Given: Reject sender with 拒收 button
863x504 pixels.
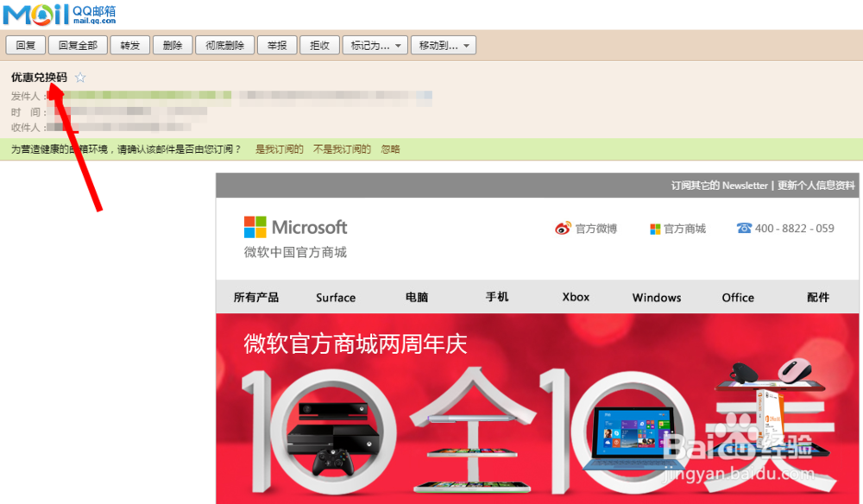Looking at the screenshot, I should pyautogui.click(x=319, y=45).
